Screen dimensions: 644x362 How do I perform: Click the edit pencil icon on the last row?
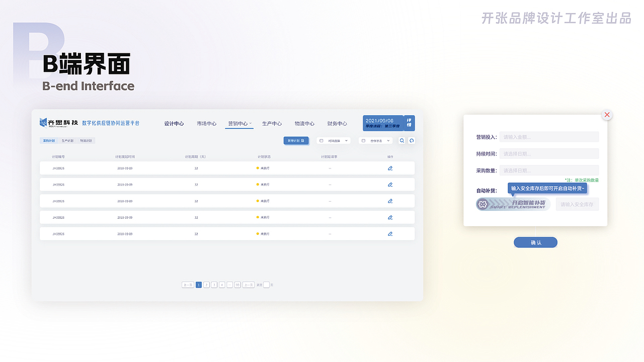390,234
